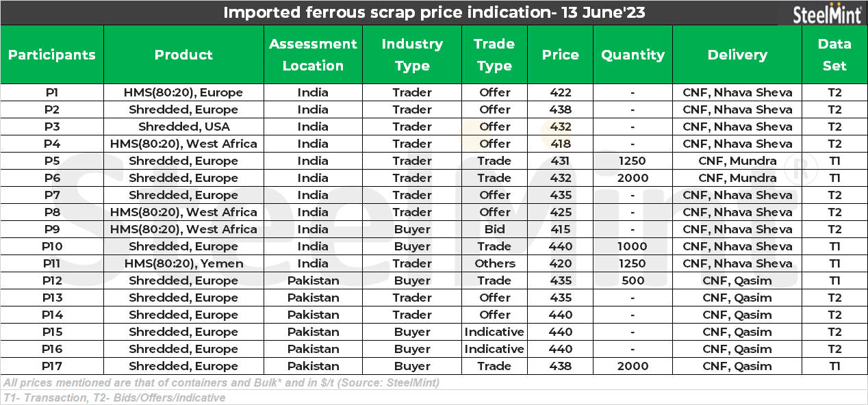The width and height of the screenshot is (868, 405).
Task: Click the P1 participant cell
Action: [52, 92]
